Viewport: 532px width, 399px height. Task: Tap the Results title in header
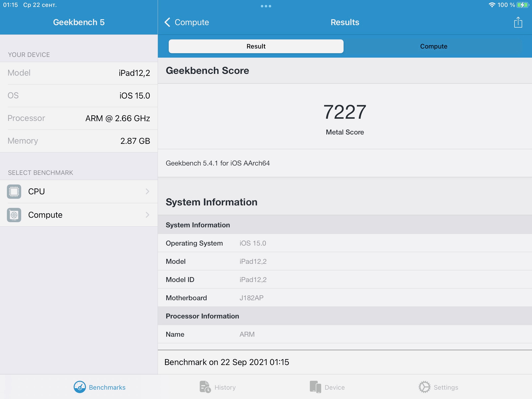[x=345, y=22]
